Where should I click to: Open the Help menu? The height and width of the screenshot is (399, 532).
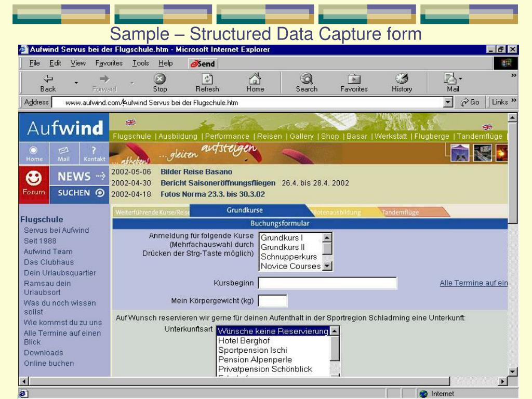[166, 63]
